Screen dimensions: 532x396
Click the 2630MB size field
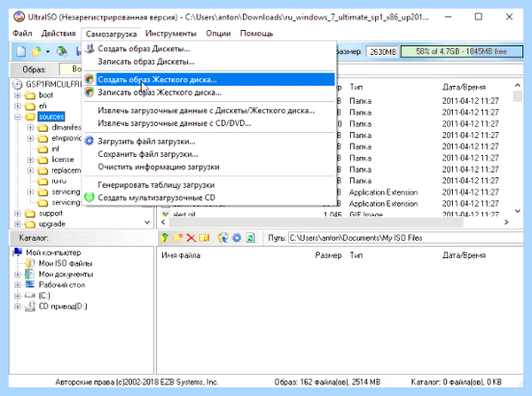coord(382,51)
